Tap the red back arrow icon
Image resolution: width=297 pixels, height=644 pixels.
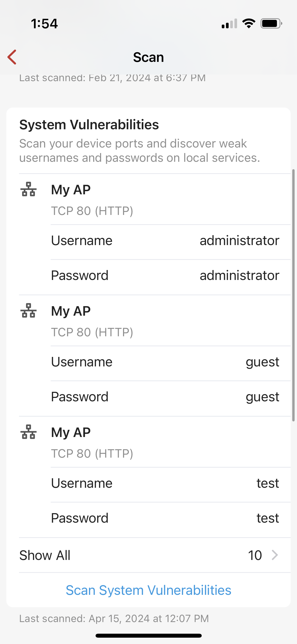12,57
